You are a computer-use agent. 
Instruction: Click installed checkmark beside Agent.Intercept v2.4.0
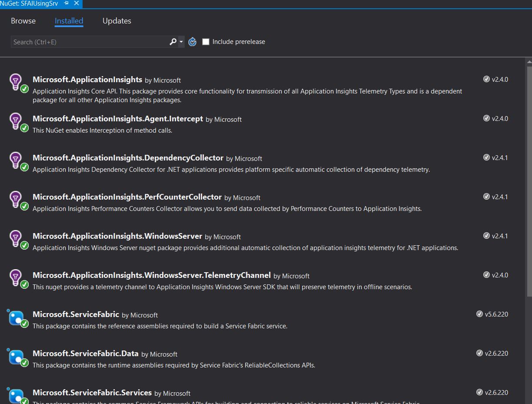[x=486, y=118]
